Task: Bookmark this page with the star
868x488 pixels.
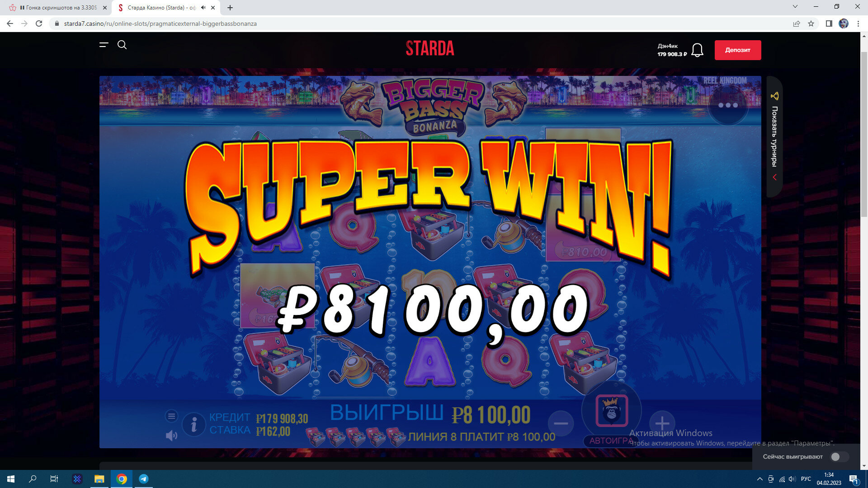Action: click(x=811, y=23)
